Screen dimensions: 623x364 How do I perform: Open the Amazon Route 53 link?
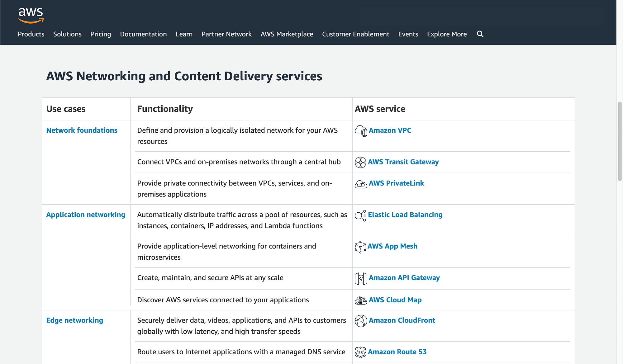coord(397,352)
